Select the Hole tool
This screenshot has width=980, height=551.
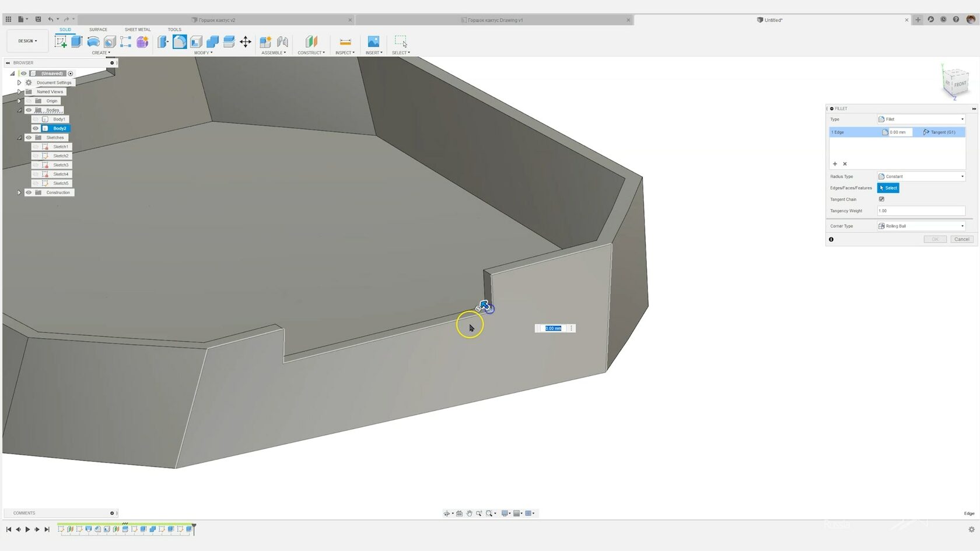coord(109,41)
